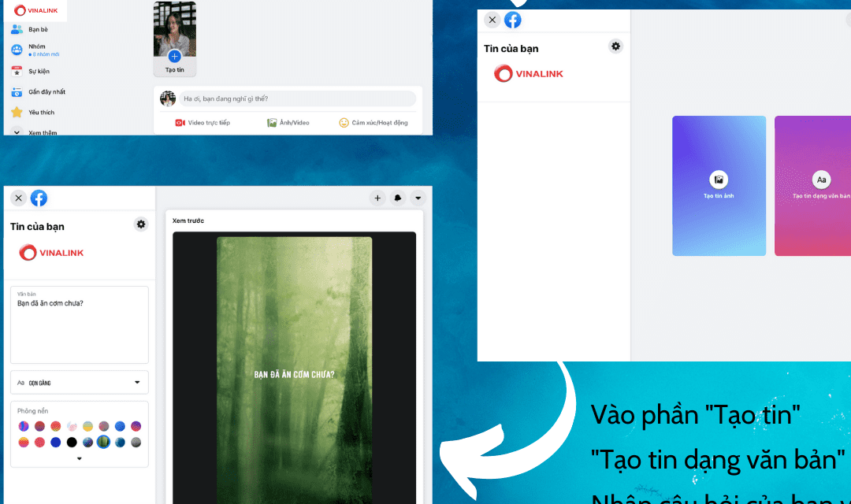Open the GỌN GÀNG font dropdown
Viewport: 851px width, 504px height.
pos(80,383)
